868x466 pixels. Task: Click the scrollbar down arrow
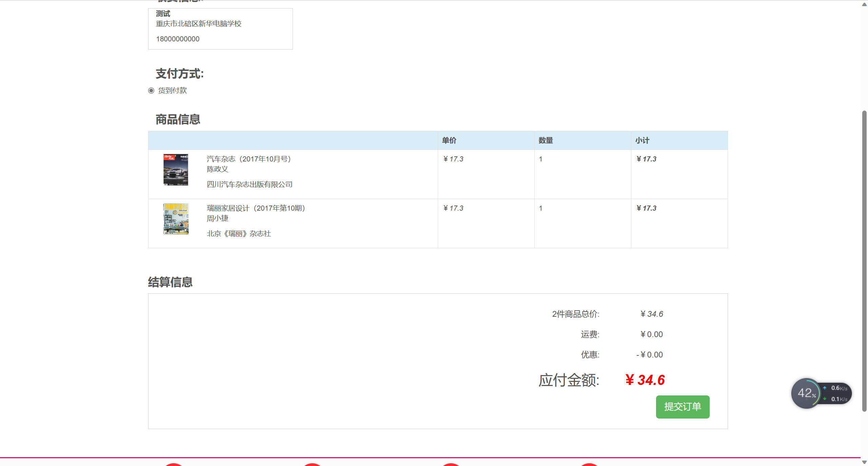pos(864,462)
